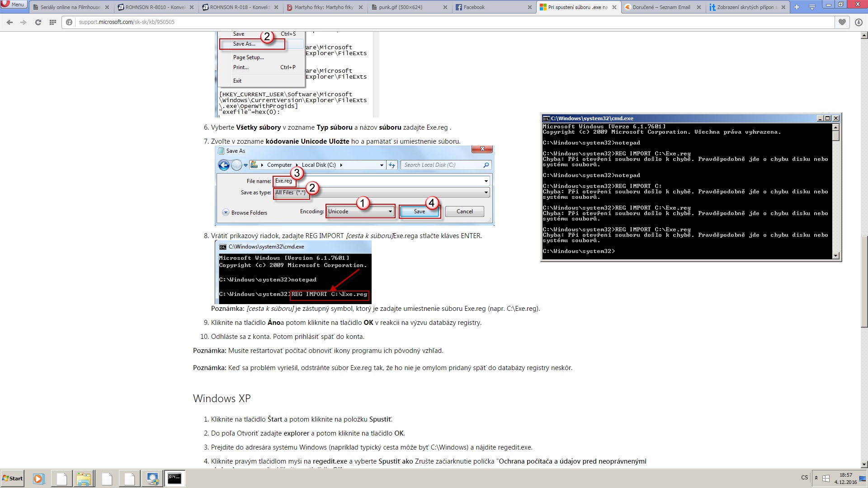Viewport: 868px width, 488px height.
Task: Open the Speed Dial grid icon
Action: coord(53,22)
